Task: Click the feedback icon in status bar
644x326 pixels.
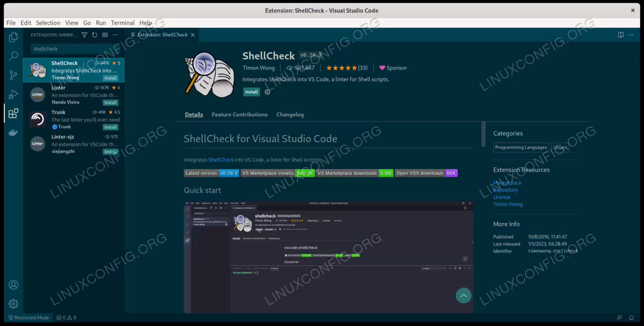Action: coord(620,317)
